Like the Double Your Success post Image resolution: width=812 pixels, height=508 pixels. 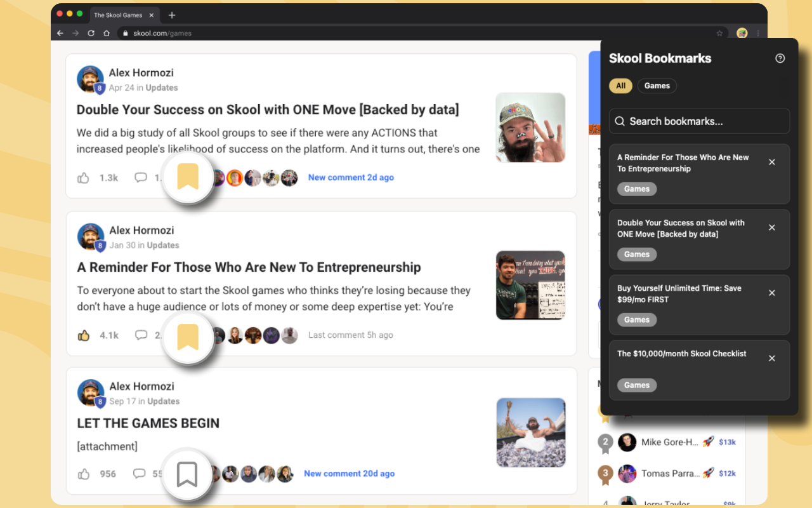pyautogui.click(x=83, y=178)
